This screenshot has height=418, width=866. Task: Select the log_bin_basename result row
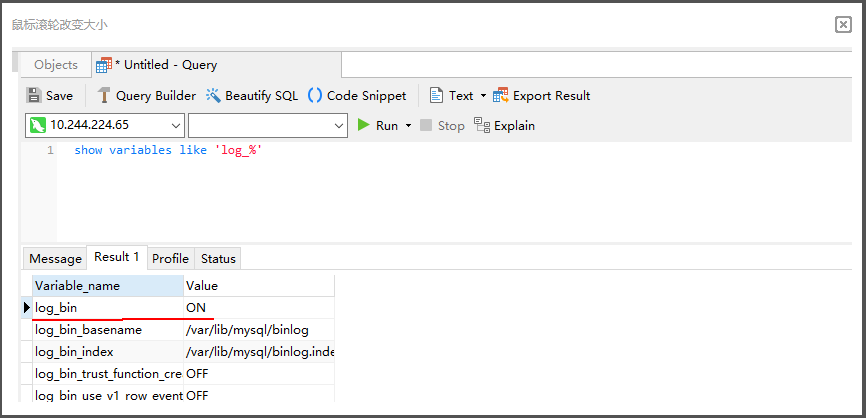tap(88, 330)
